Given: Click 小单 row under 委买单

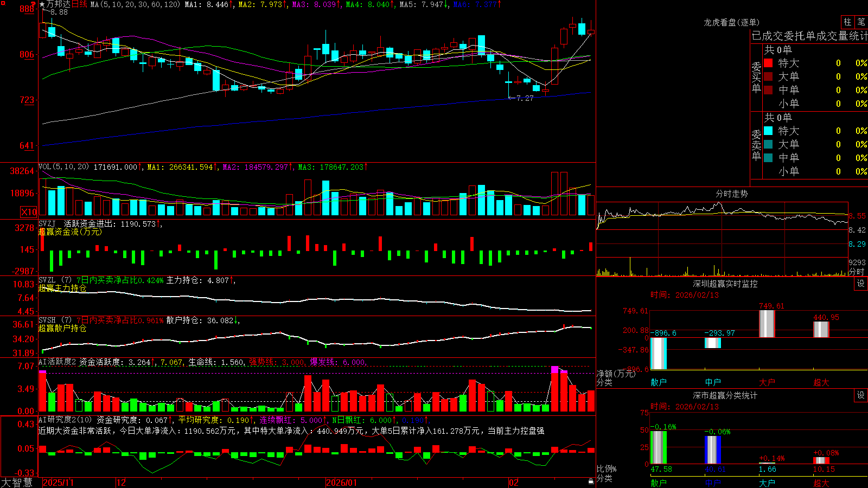Looking at the screenshot, I should pos(815,104).
